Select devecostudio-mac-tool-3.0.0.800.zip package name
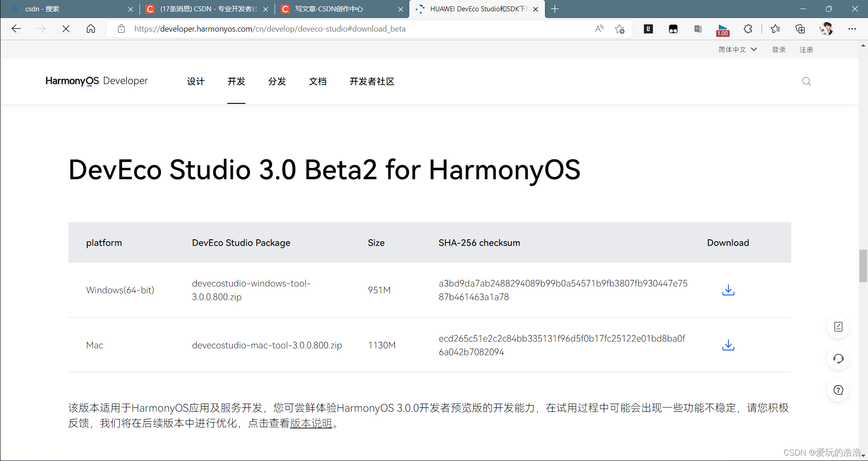 coord(267,345)
